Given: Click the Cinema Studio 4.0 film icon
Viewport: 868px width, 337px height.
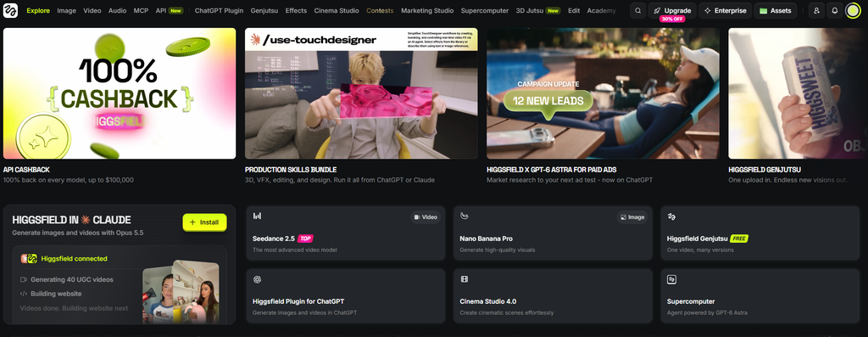Looking at the screenshot, I should click(464, 279).
